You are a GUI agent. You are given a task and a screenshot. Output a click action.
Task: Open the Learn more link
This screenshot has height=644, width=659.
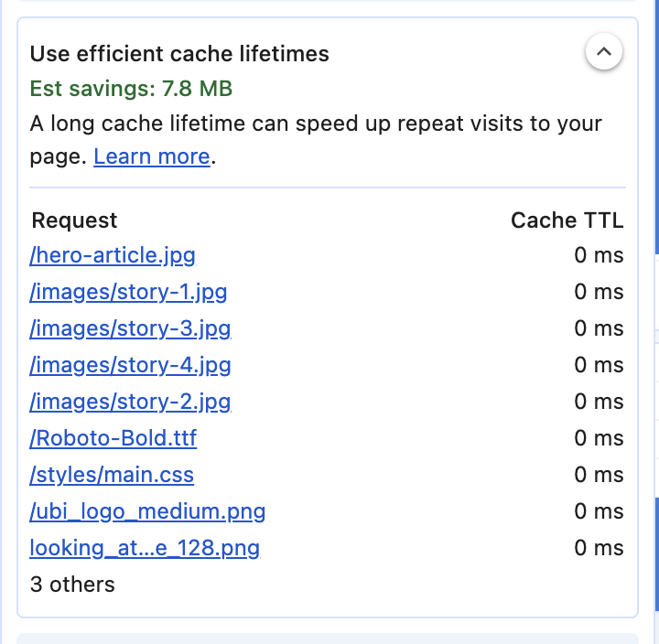152,156
